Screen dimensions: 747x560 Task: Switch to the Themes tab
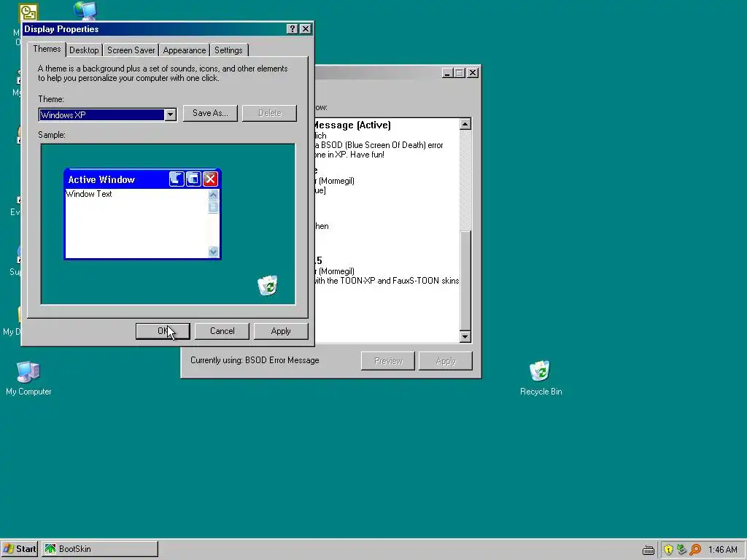point(47,49)
